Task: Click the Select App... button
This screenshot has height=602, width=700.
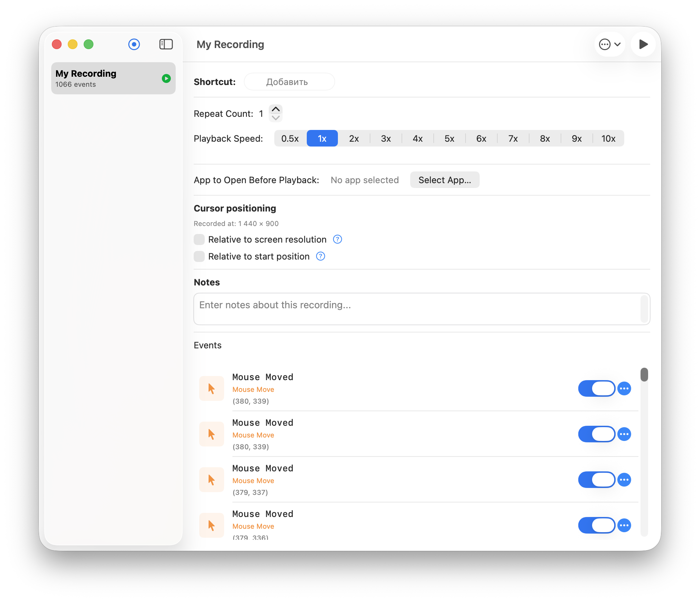Action: tap(444, 180)
